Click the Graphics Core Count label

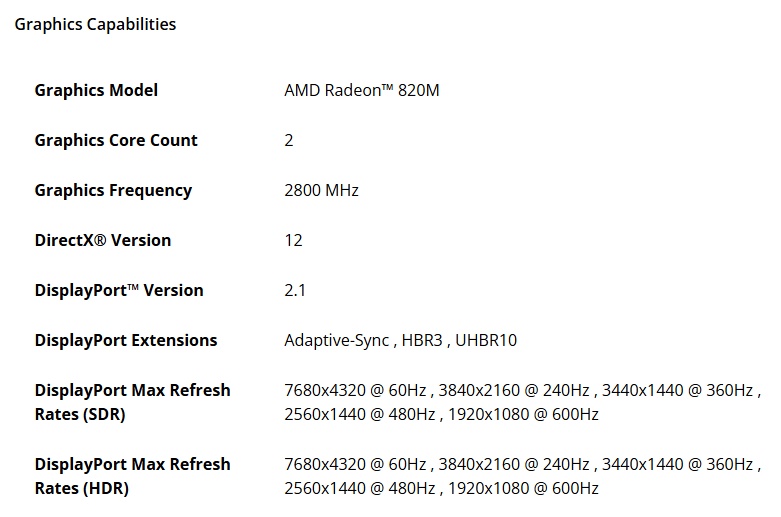[116, 140]
